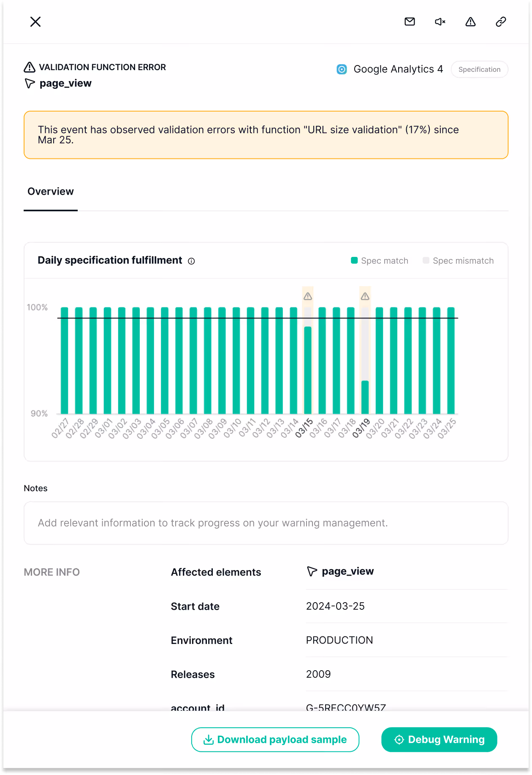
Task: Click the Google Analytics 4 label
Action: (398, 69)
